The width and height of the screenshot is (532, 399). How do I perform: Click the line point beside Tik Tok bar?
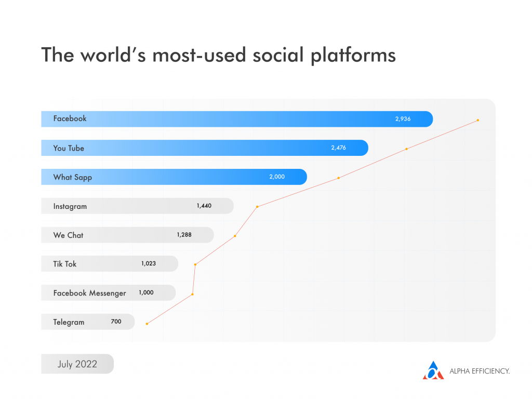195,264
